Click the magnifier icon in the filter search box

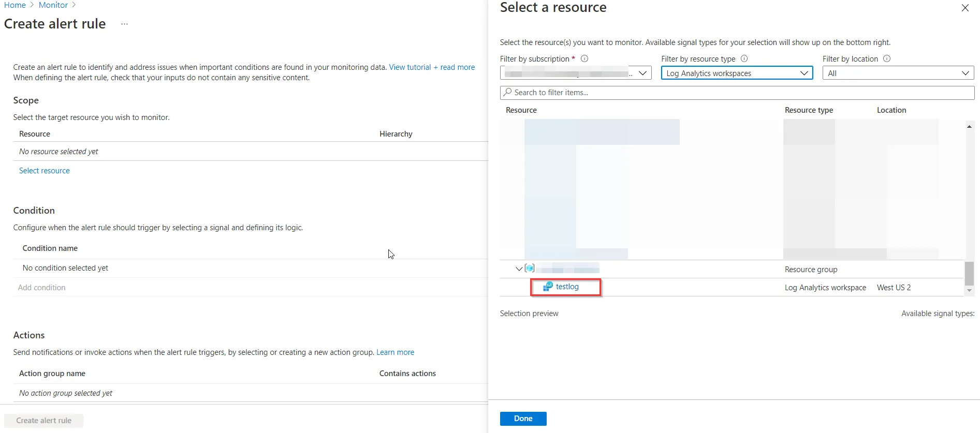coord(508,93)
